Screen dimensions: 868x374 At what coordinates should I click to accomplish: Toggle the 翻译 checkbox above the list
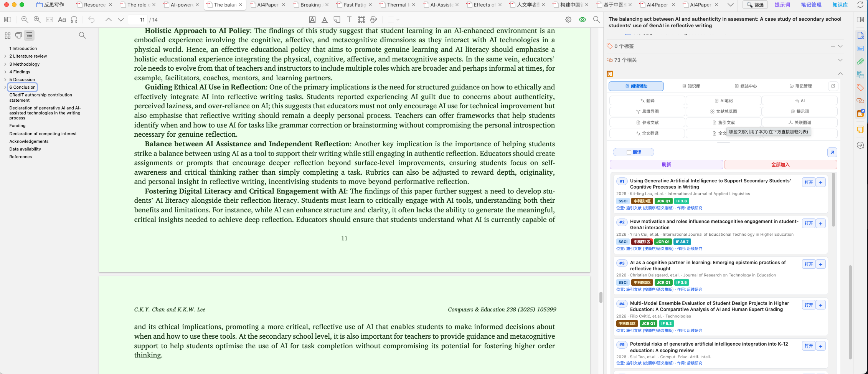tap(629, 152)
